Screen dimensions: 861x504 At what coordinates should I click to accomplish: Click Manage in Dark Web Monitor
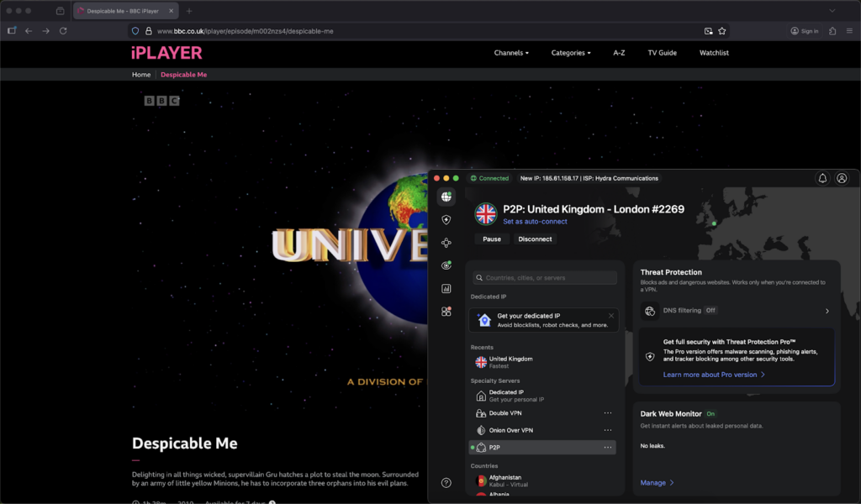(x=657, y=483)
